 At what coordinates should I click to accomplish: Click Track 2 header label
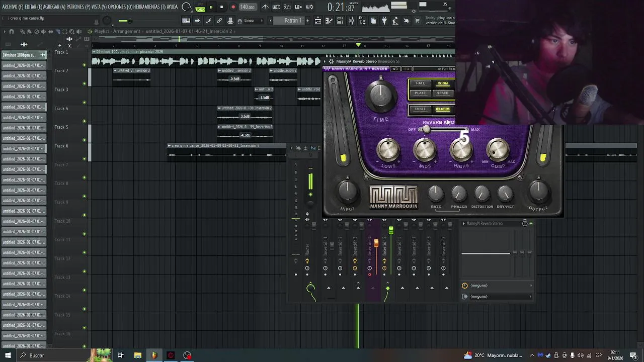(61, 71)
